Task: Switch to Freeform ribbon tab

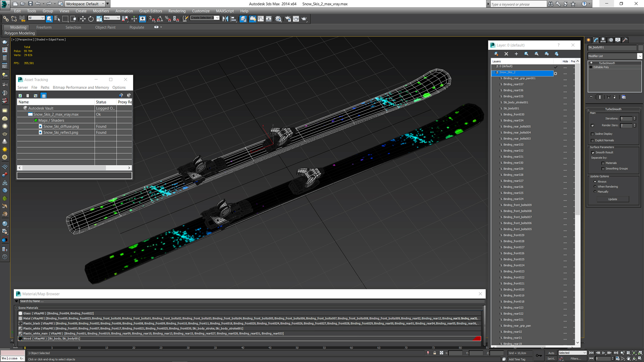Action: [x=44, y=27]
